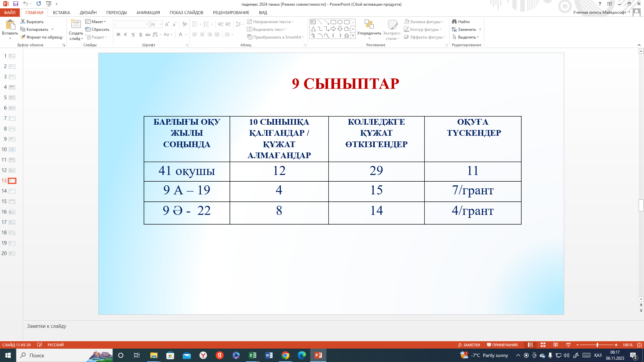Click the Increase Font Size icon

pos(167,24)
